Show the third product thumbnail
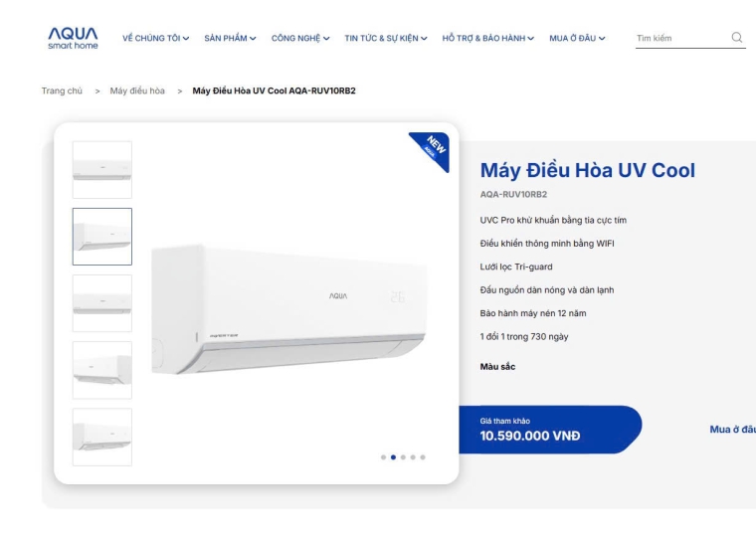 102,303
